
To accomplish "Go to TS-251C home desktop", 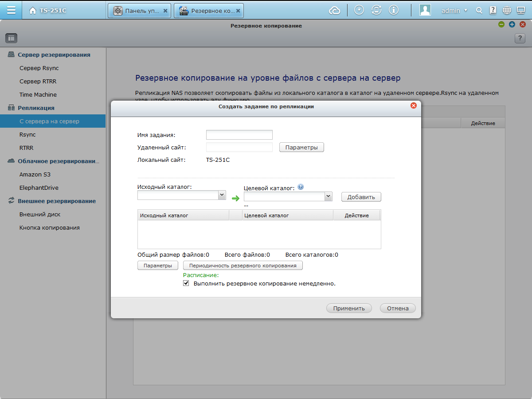I will click(x=48, y=10).
